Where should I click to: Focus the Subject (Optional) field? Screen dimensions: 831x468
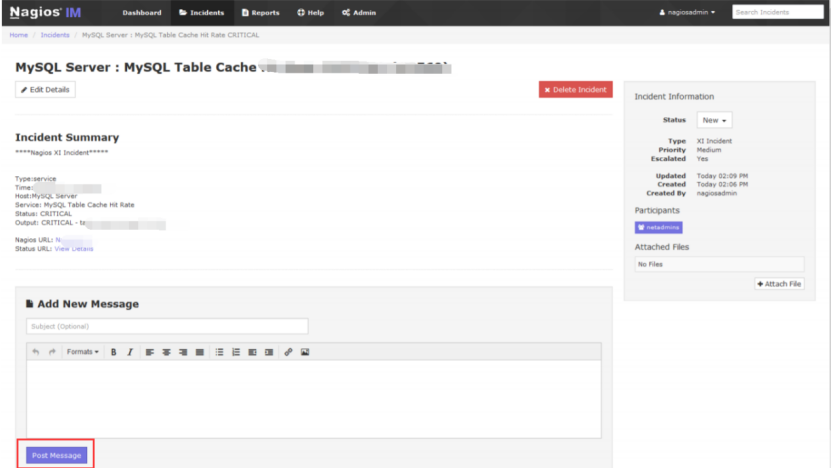167,326
